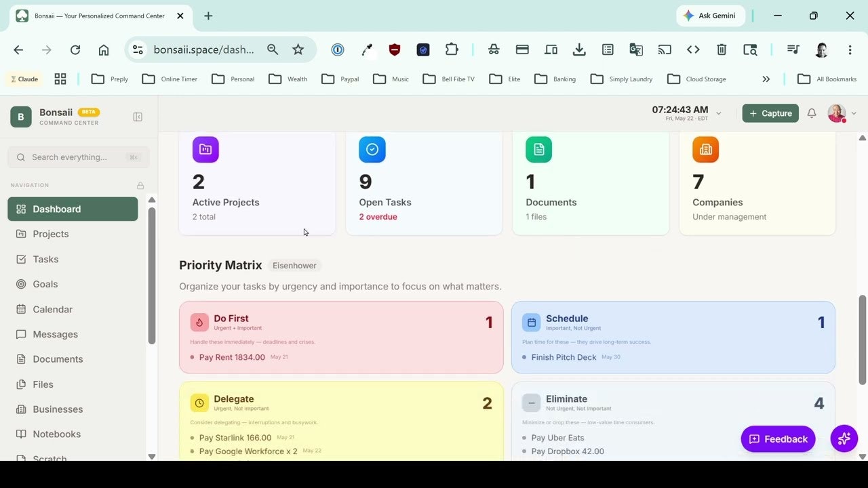The image size is (868, 488).
Task: Go to browser home page
Action: 104,49
